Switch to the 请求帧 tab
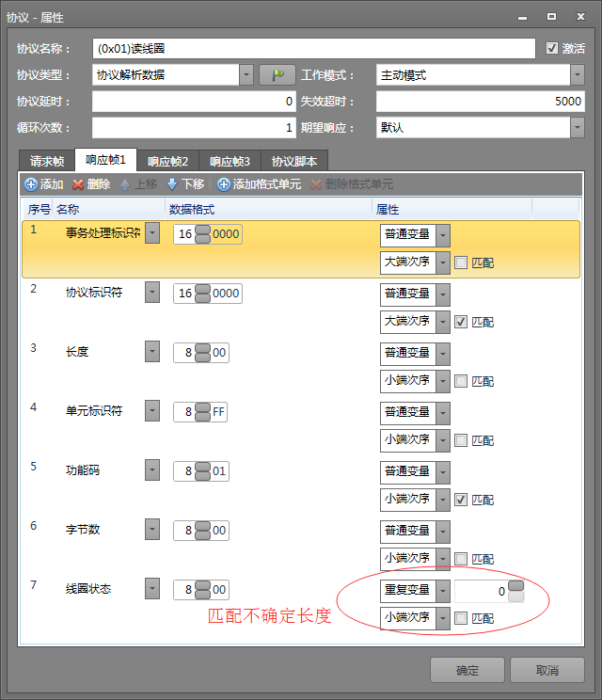 (47, 161)
